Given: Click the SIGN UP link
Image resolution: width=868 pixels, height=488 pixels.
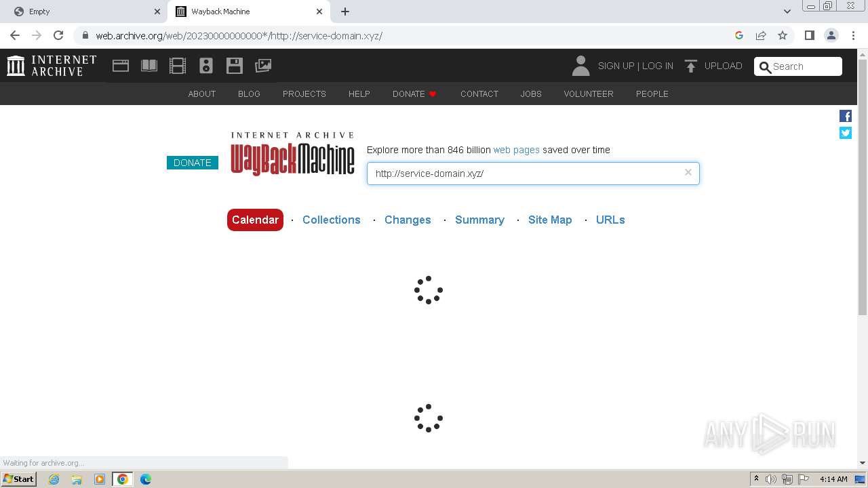Looking at the screenshot, I should (616, 66).
